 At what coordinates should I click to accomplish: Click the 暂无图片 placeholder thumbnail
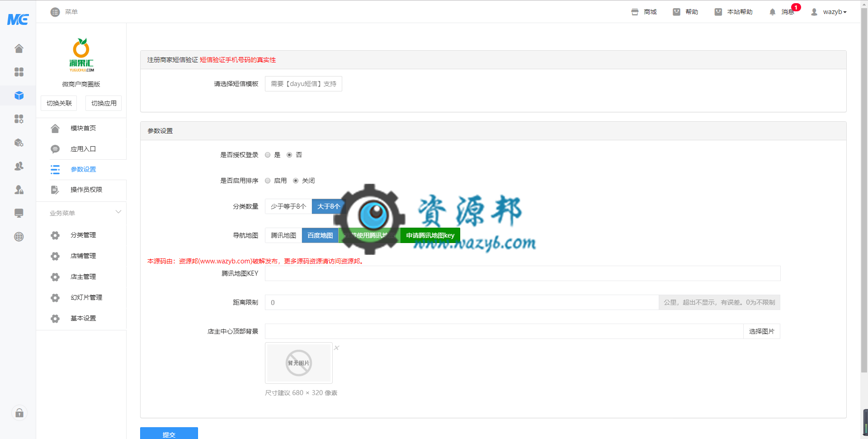(299, 363)
